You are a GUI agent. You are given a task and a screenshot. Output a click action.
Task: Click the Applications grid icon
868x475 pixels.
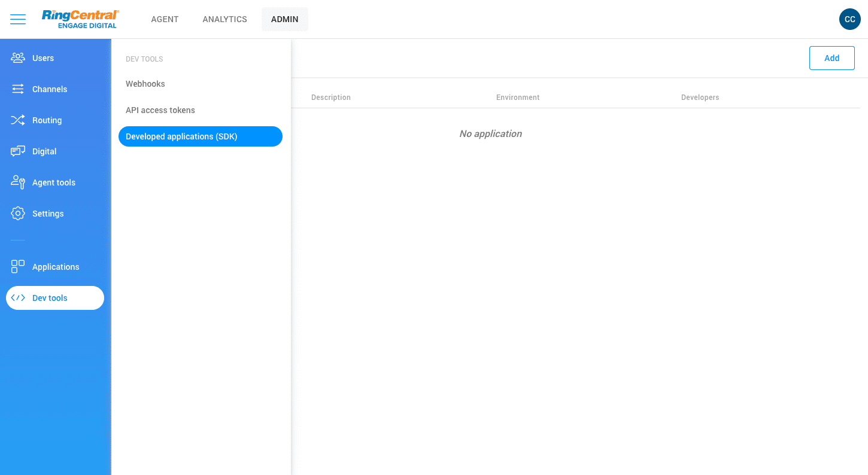[x=18, y=267]
